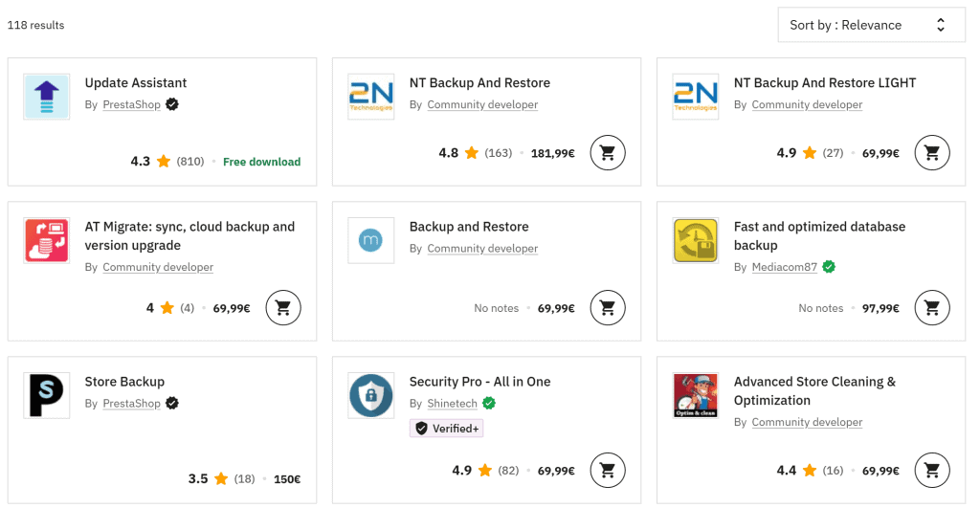980x508 pixels.
Task: Add Fast and optimized database backup to cart
Action: [932, 307]
